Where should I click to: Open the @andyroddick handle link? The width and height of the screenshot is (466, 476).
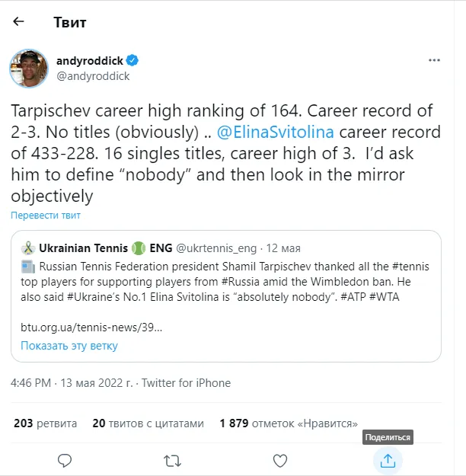[x=93, y=76]
